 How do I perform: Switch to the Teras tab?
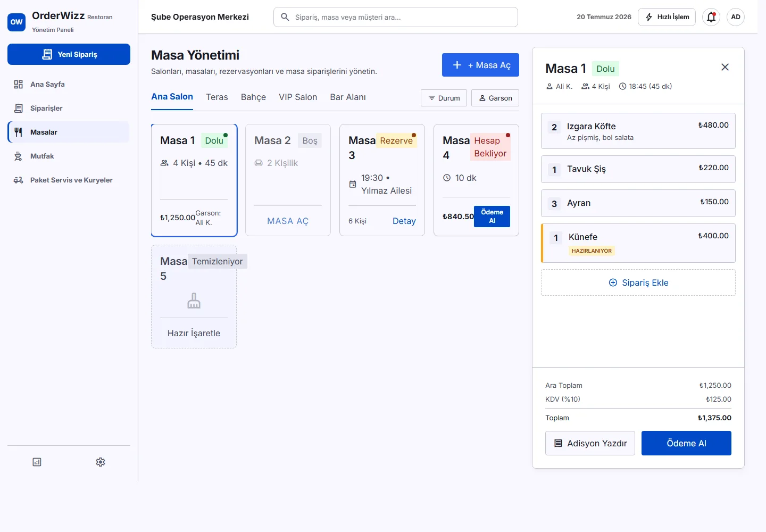coord(217,97)
